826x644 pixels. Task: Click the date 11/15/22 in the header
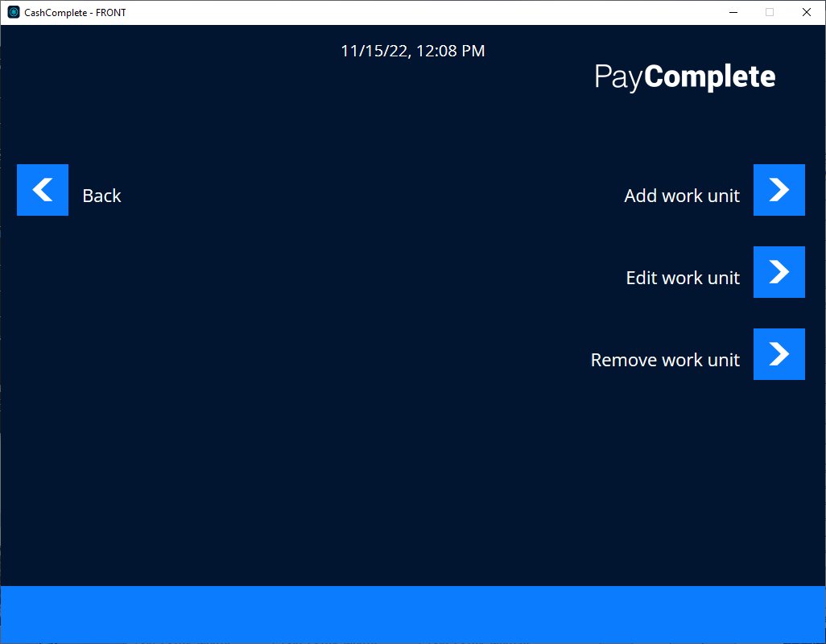[x=374, y=51]
